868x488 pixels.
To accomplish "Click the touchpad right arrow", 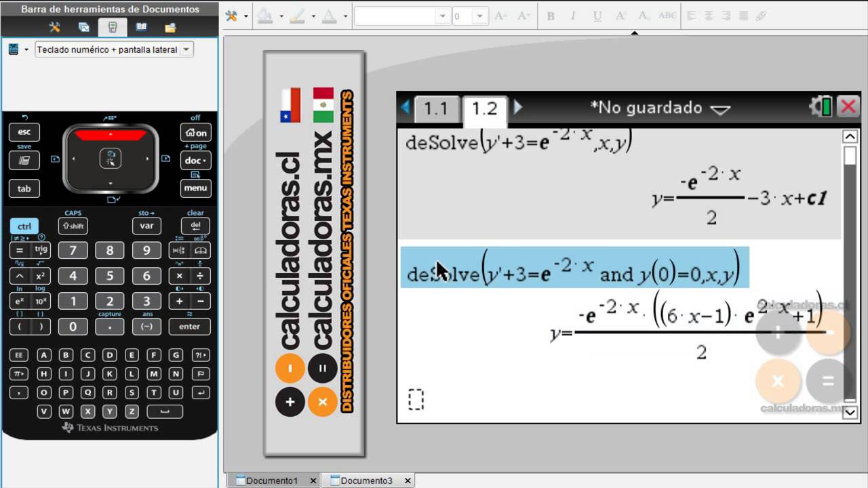I will 147,159.
